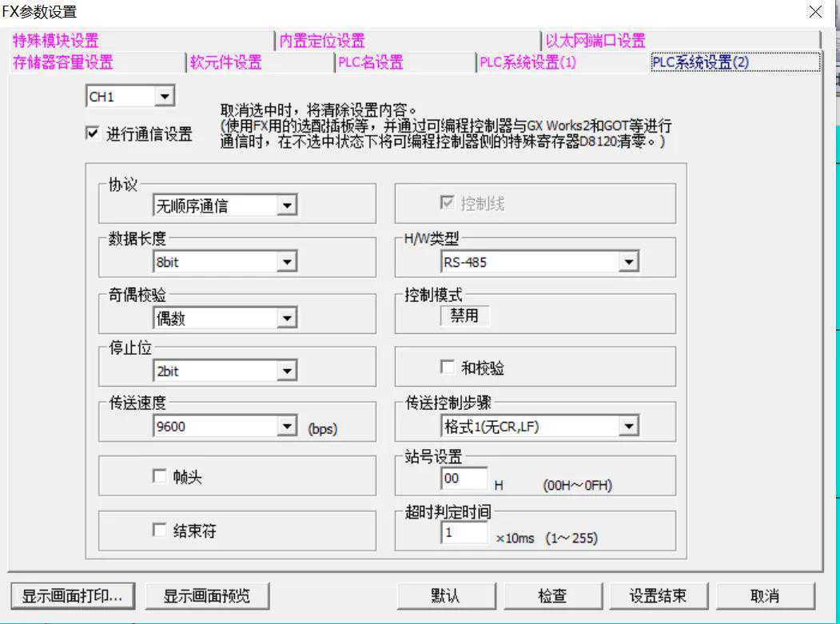The image size is (840, 624).
Task: Toggle the 进行通信设置 checkbox
Action: tap(92, 134)
